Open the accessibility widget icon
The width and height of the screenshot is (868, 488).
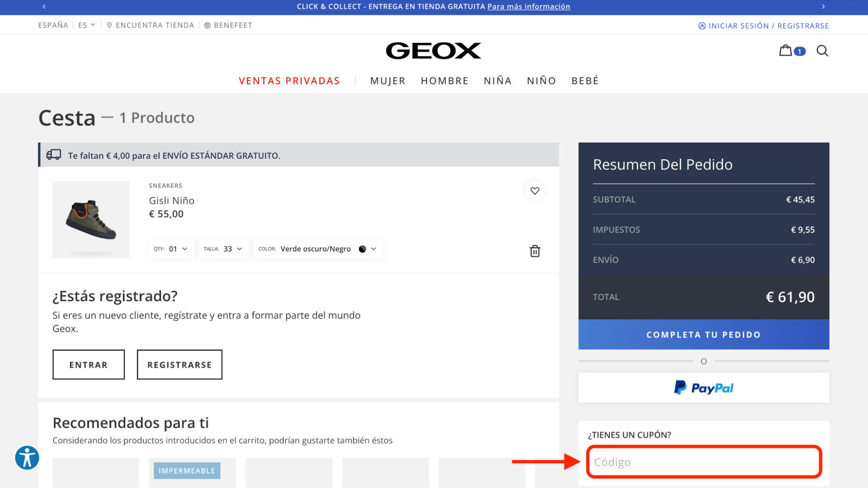point(27,458)
